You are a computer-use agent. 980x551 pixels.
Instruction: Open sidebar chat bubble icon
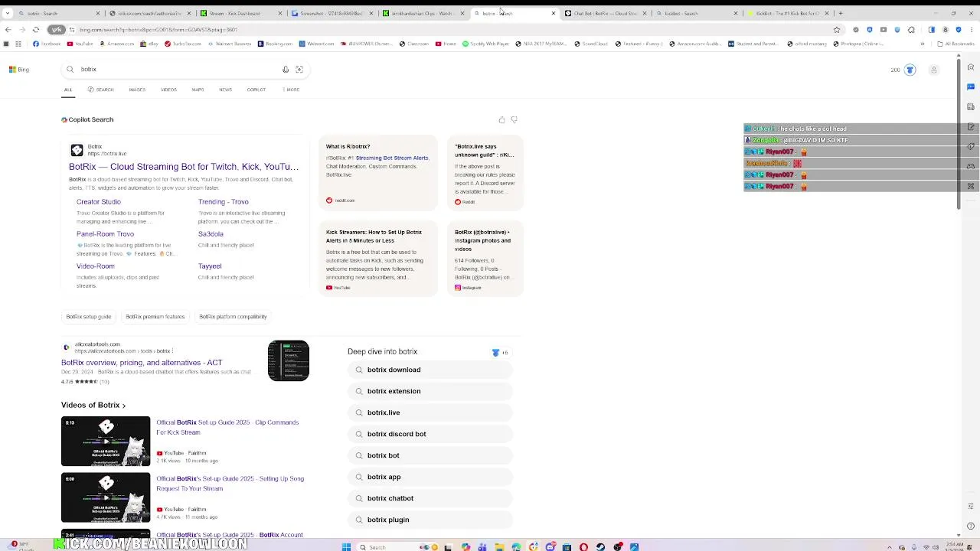point(971,87)
